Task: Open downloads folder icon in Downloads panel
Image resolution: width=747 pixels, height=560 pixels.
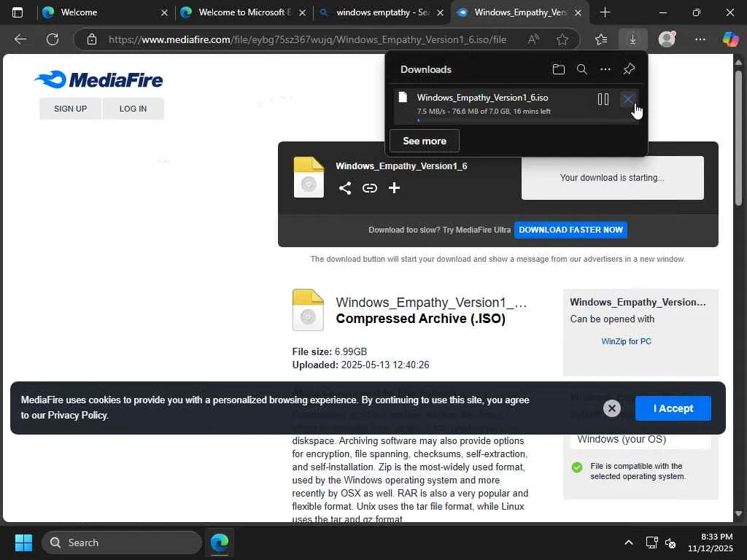Action: tap(558, 69)
